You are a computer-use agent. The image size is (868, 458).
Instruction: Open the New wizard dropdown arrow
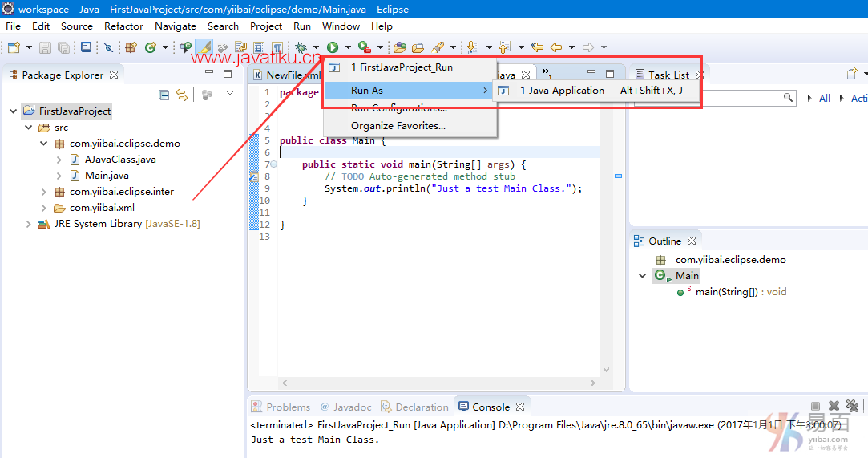pyautogui.click(x=29, y=47)
